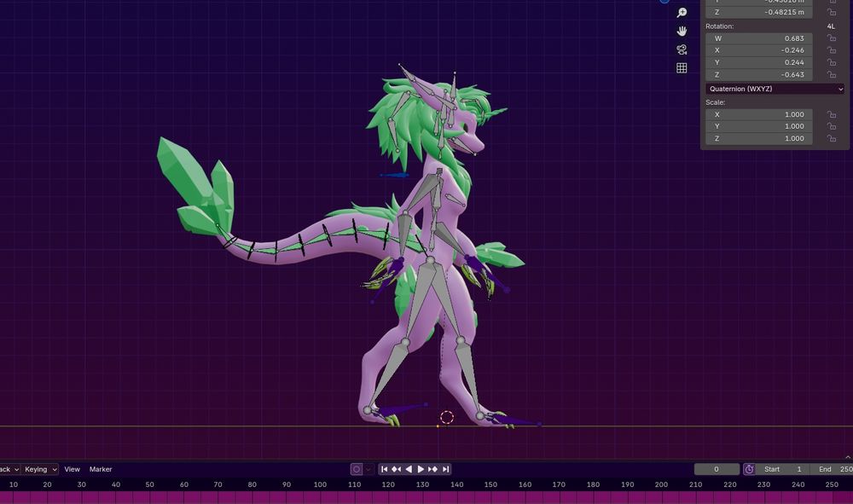Screen dimensions: 853x504
Task: Click the Location Z field -0.48215 m
Action: [759, 12]
